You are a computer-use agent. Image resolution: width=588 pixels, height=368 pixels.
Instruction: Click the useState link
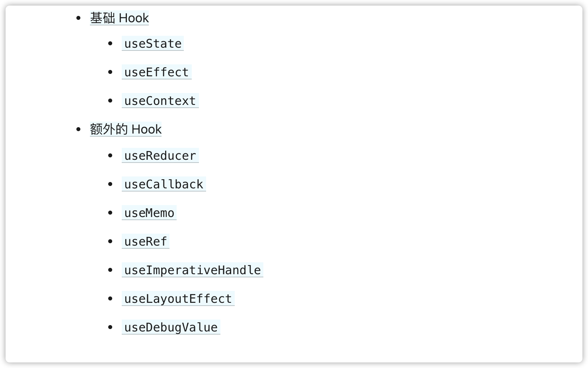point(153,43)
